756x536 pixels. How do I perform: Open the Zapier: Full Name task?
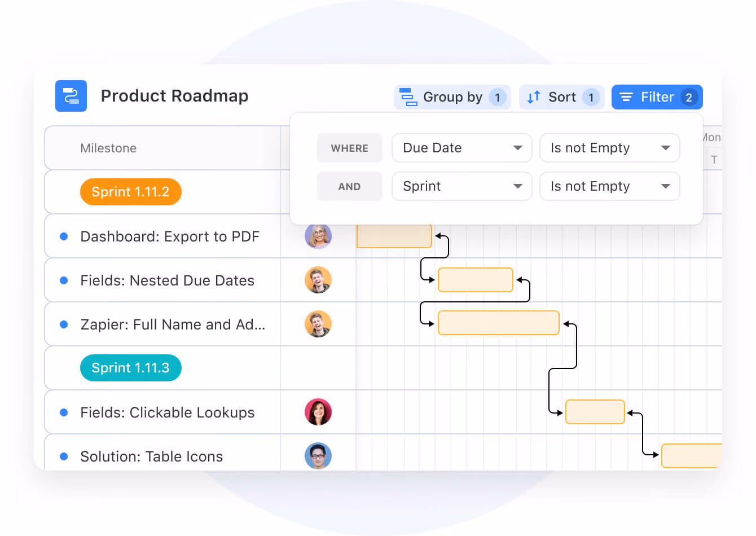pos(173,324)
